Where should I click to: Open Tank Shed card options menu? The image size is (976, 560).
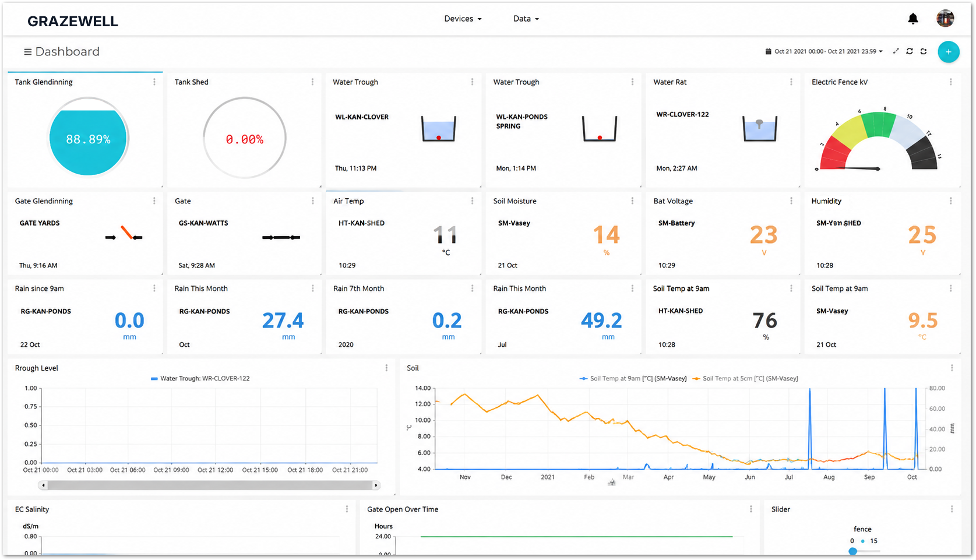pyautogui.click(x=313, y=82)
